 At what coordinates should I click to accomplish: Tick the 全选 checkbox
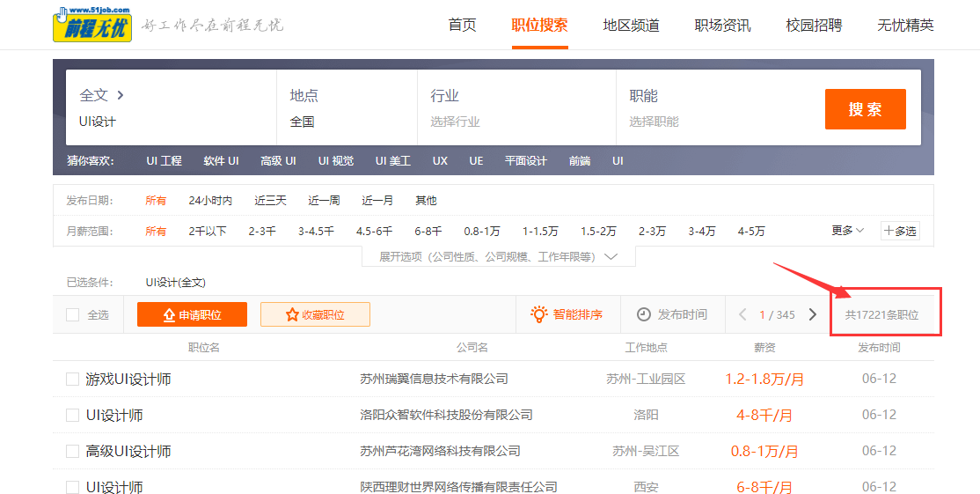click(72, 314)
